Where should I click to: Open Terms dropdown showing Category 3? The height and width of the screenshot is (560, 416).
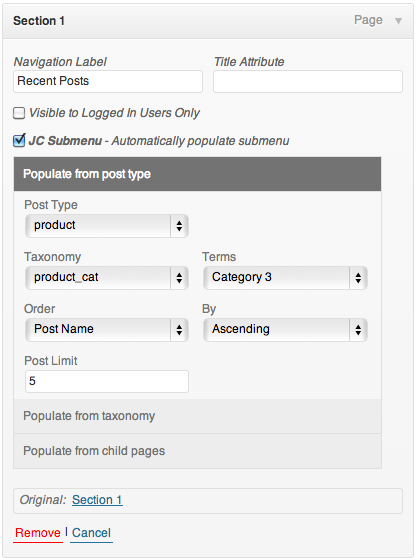click(285, 278)
